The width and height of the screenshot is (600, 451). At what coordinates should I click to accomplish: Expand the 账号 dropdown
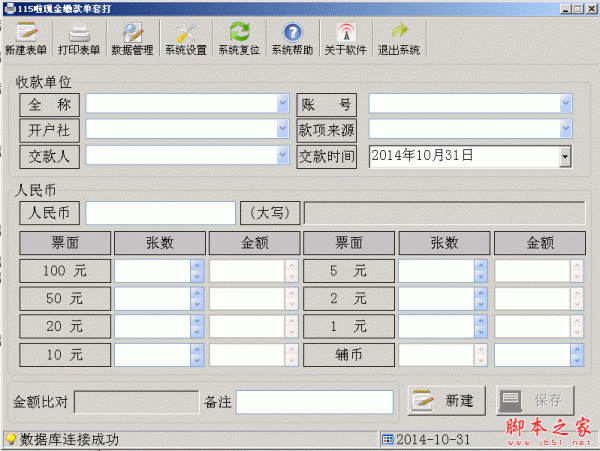[566, 103]
